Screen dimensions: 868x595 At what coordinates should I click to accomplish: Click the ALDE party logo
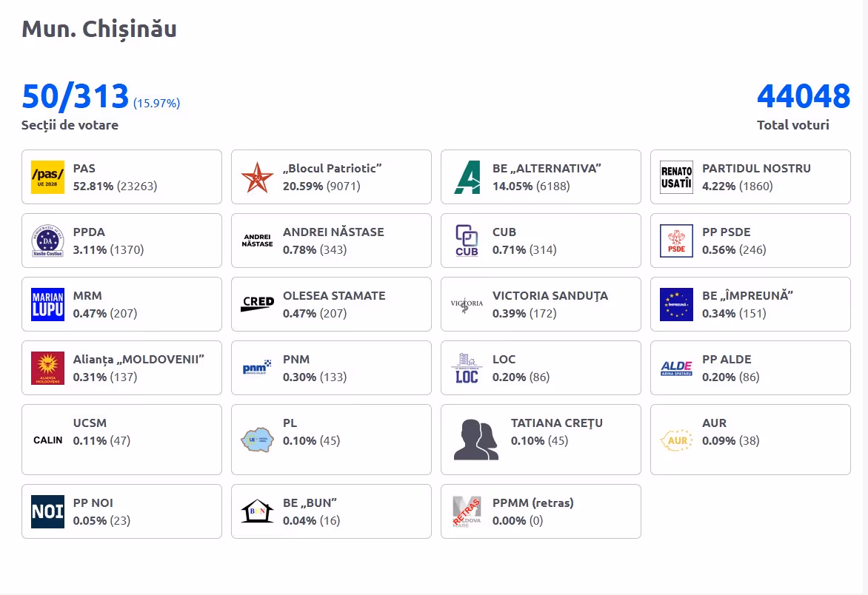point(676,368)
